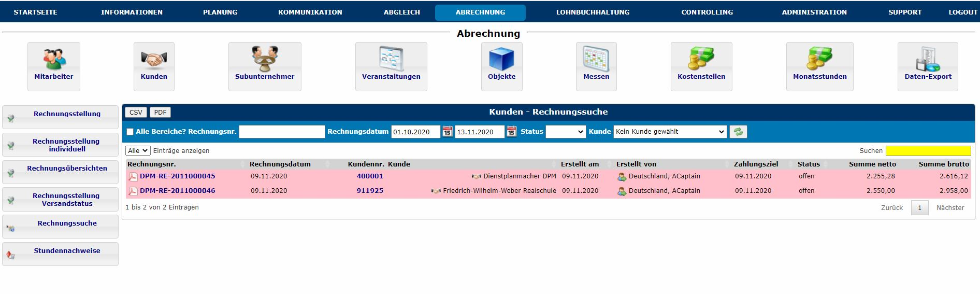Click the yellow Suchen search field
The height and width of the screenshot is (294, 980).
pyautogui.click(x=928, y=151)
